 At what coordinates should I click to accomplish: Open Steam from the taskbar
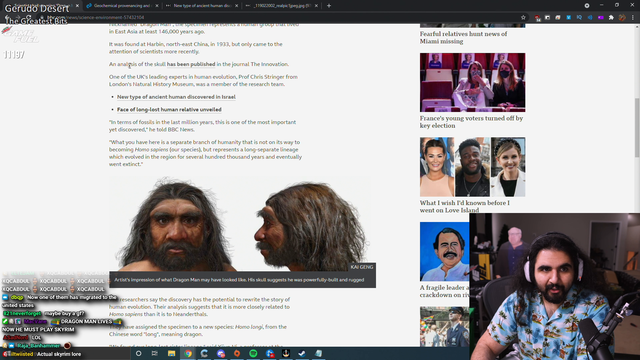pos(302,353)
